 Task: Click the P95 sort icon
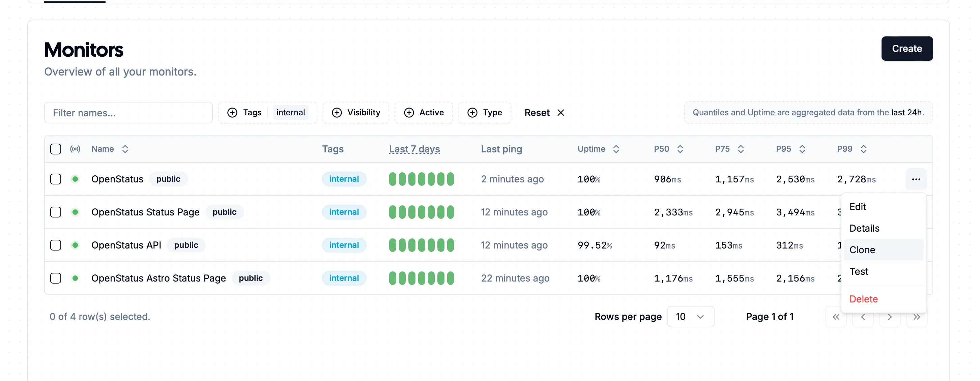point(803,149)
